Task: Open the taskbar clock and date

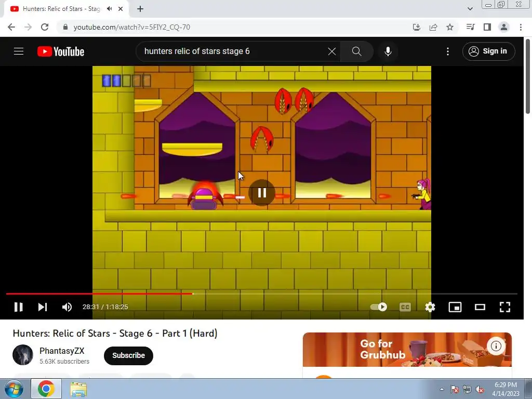Action: 506,389
